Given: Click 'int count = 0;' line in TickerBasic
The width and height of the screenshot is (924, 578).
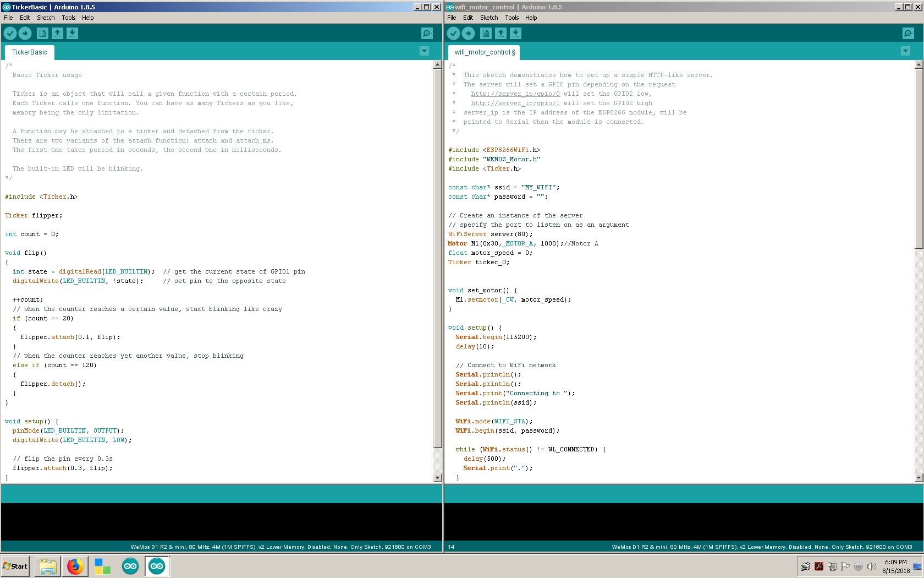Looking at the screenshot, I should (x=31, y=234).
